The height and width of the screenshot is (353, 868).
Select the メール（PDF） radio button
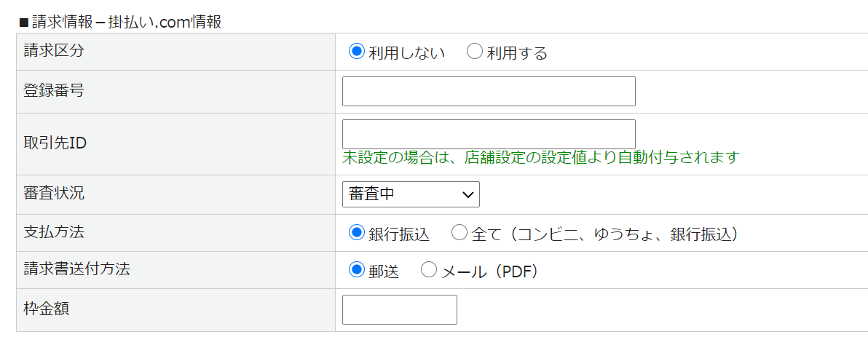click(x=429, y=270)
